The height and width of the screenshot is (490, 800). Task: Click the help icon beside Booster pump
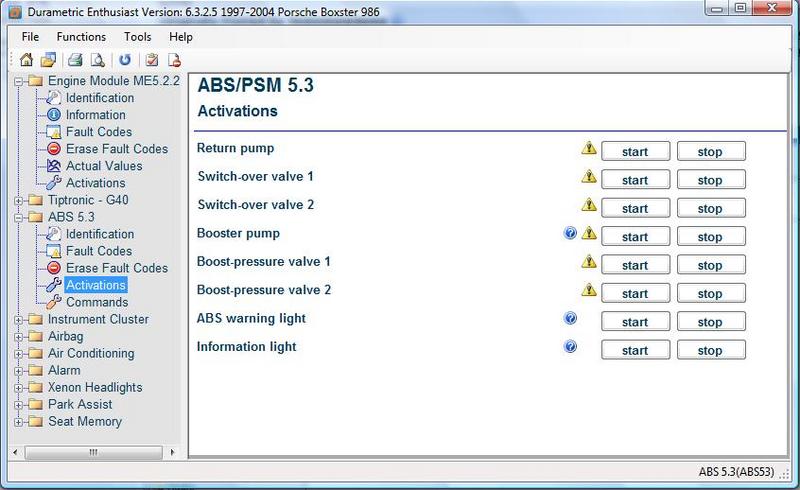tap(571, 234)
